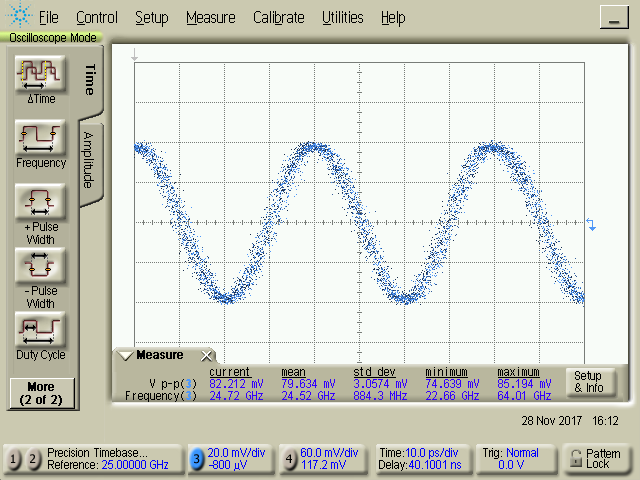Click the More (2 of 2) button

[x=41, y=392]
